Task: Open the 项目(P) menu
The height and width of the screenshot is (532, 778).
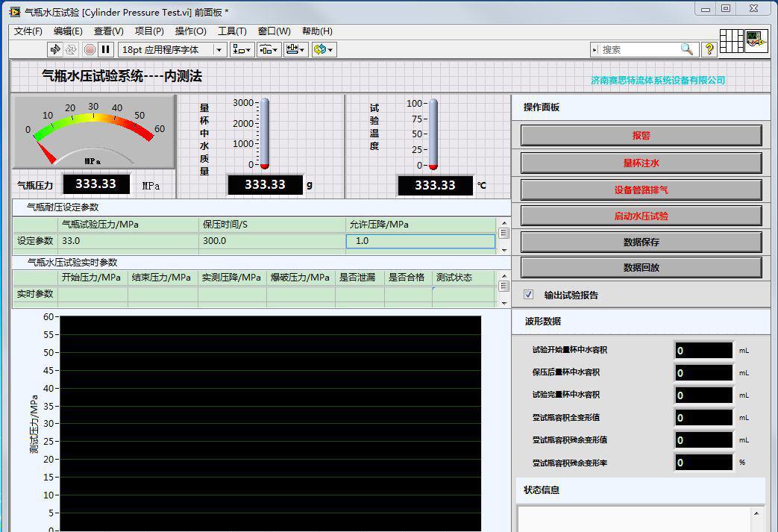Action: (x=149, y=31)
